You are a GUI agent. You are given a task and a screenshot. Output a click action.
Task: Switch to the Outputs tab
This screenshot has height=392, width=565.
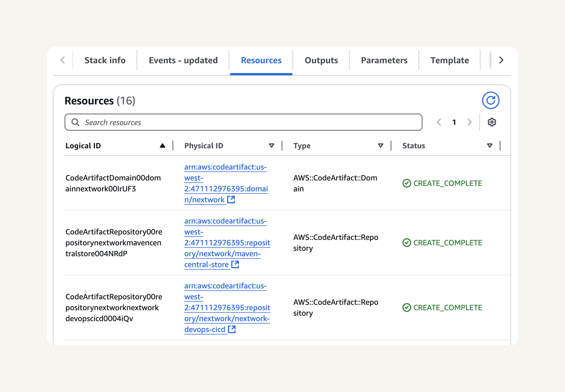pyautogui.click(x=321, y=60)
